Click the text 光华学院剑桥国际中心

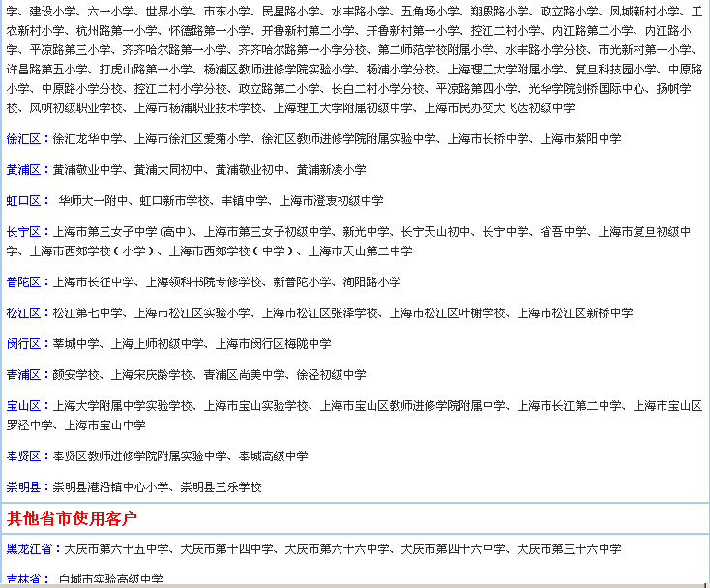(587, 88)
